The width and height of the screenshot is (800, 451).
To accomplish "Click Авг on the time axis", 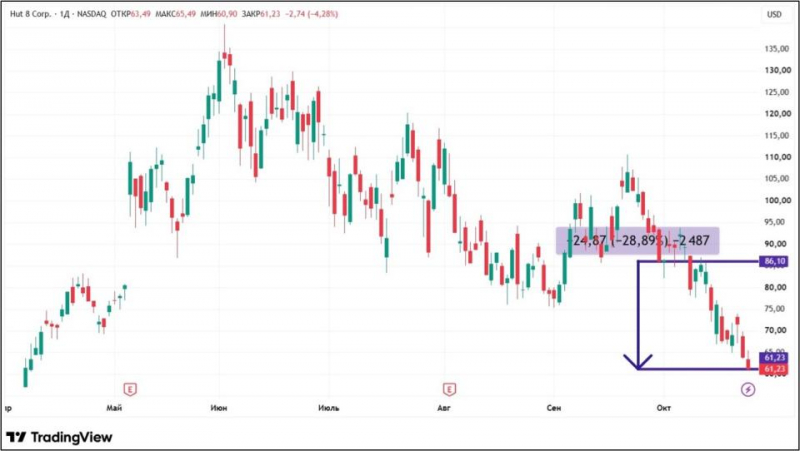I will pyautogui.click(x=444, y=408).
